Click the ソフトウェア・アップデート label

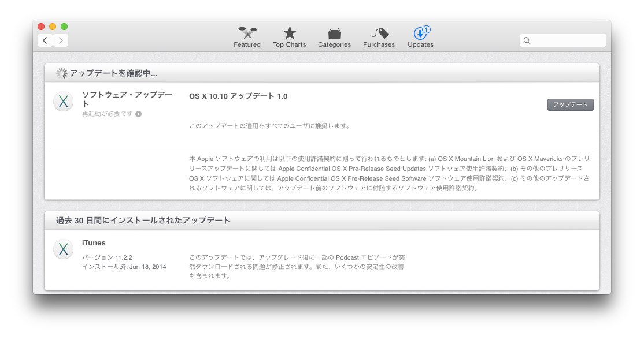click(127, 99)
